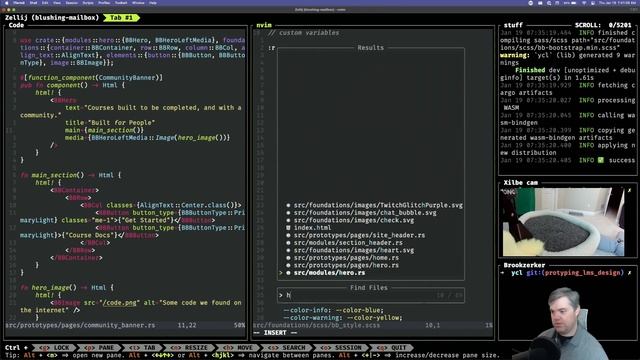Click the Xilbe cam video feed
Screen dimensions: 640x360
coord(563,222)
